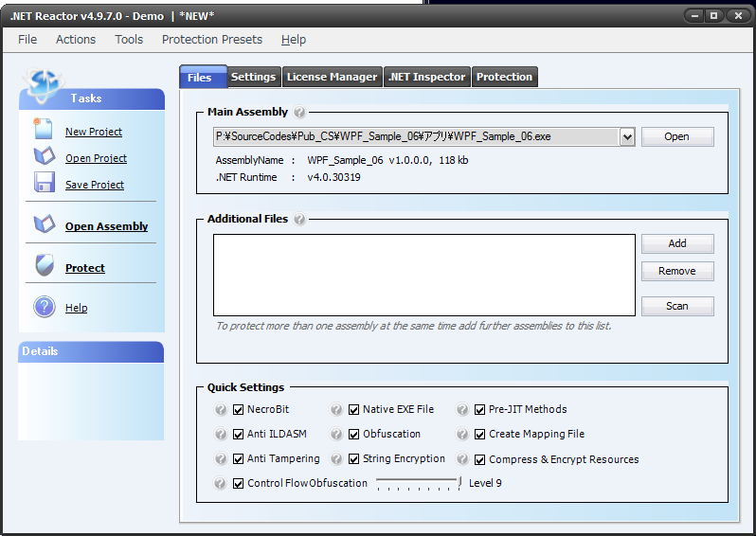The image size is (756, 536).
Task: Disable the NecroBit checkbox
Action: click(238, 410)
